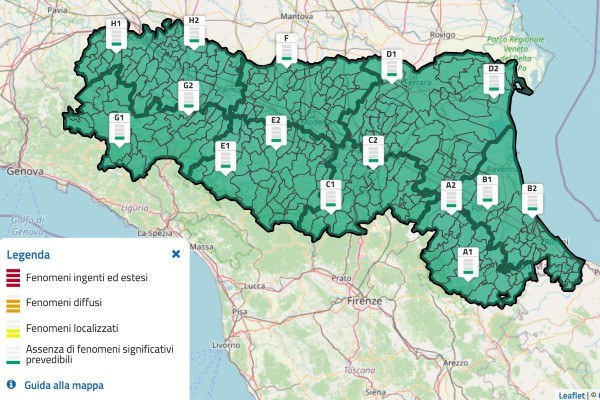
Task: Close the Legenda panel
Action: 176,254
